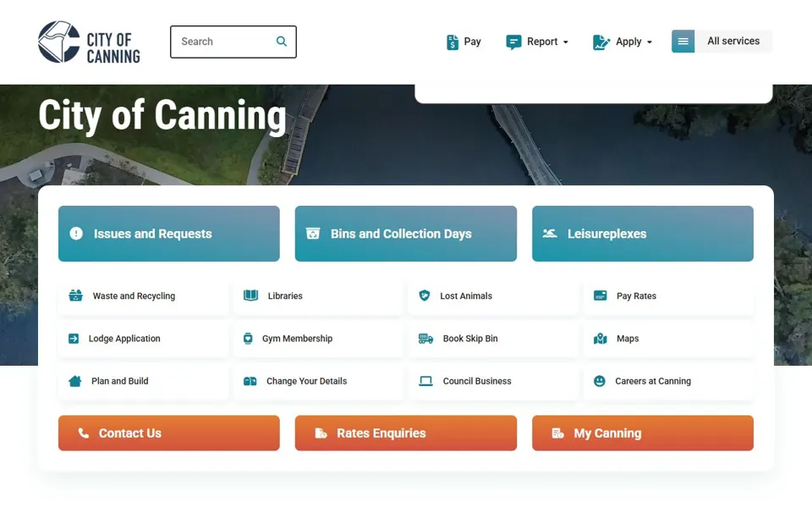Click the My Canning document icon
Image resolution: width=812 pixels, height=508 pixels.
[557, 433]
